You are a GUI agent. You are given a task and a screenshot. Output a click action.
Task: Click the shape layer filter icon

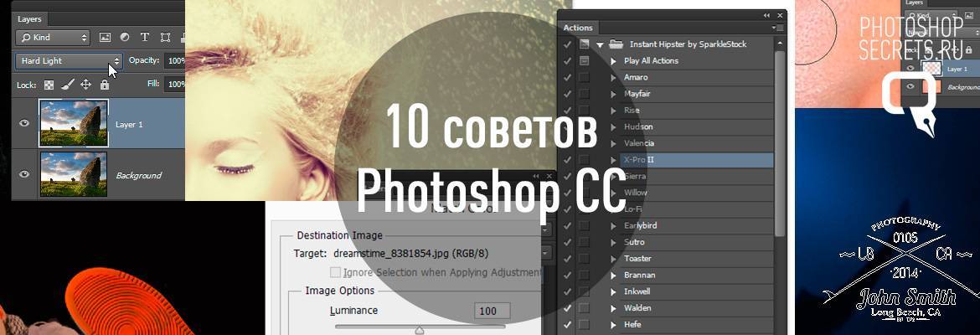pyautogui.click(x=166, y=38)
